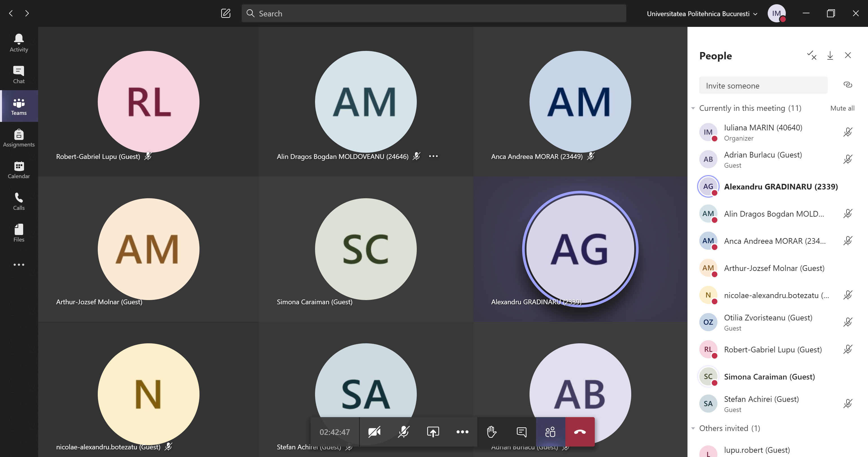Show the meeting conversation chat icon
This screenshot has height=457, width=868.
pos(521,432)
